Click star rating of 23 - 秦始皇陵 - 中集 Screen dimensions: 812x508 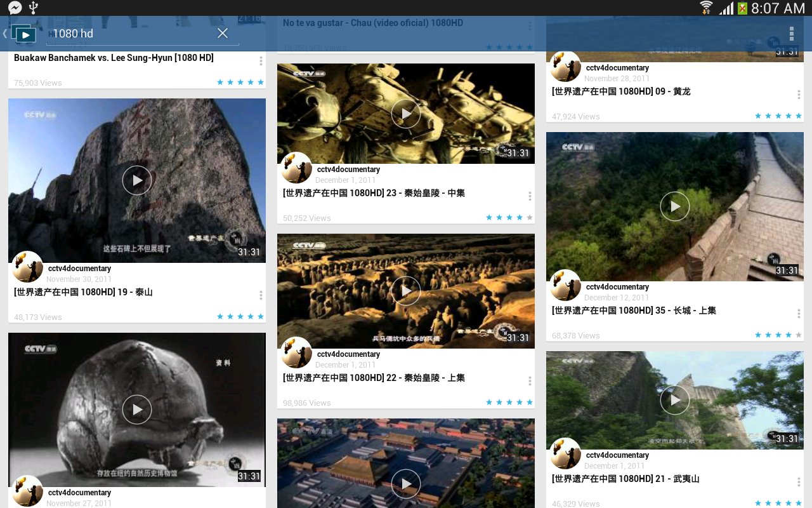pyautogui.click(x=509, y=217)
